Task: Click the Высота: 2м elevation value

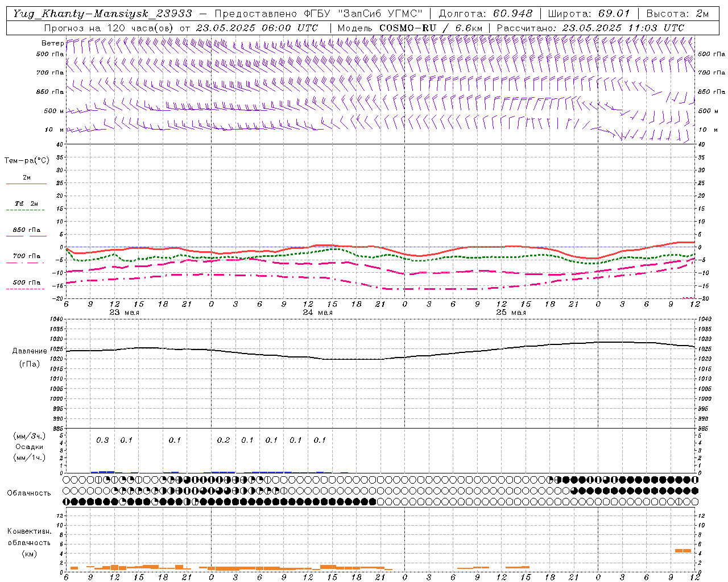Action: point(677,14)
